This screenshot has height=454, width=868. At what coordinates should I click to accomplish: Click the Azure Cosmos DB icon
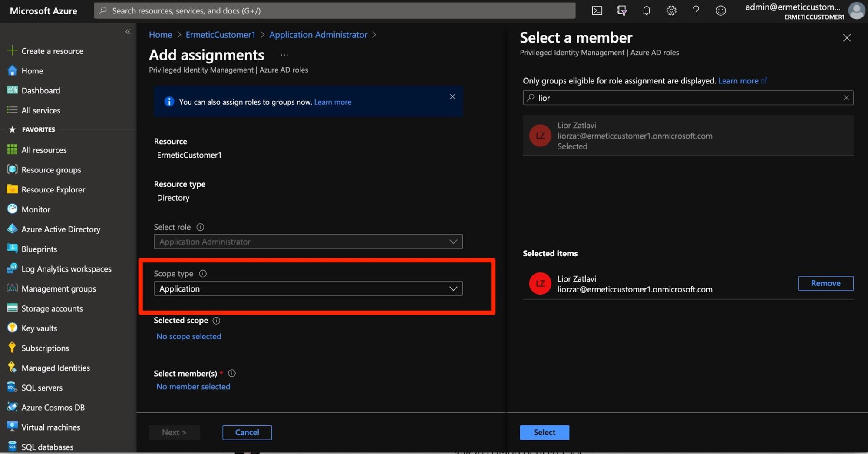[12, 407]
